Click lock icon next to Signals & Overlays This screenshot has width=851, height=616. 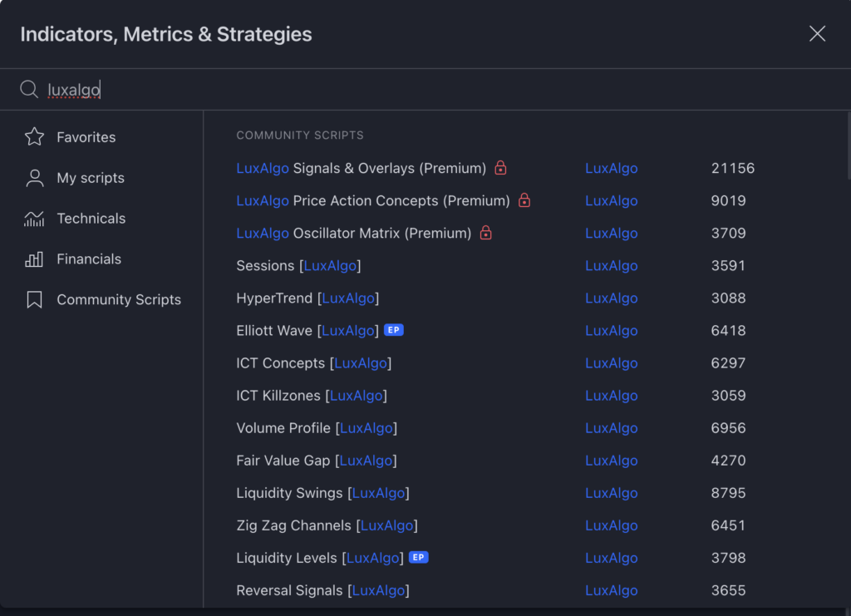[x=500, y=168]
